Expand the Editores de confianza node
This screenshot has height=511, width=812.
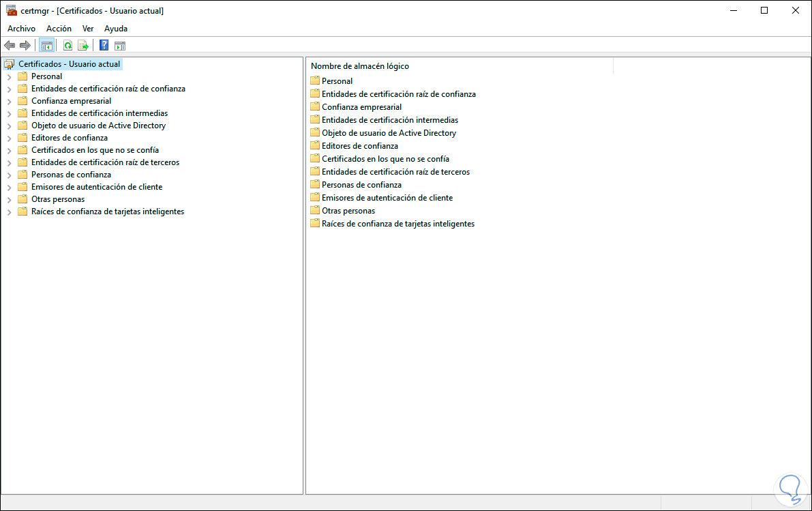tap(10, 138)
